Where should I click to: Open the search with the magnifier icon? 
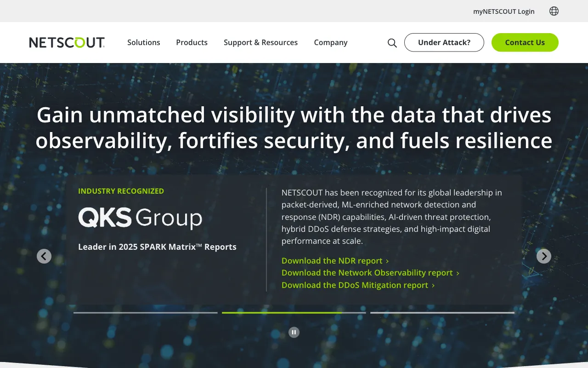click(x=392, y=42)
